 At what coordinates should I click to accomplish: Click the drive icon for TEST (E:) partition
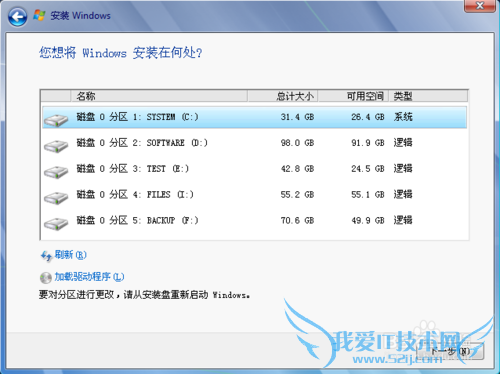[x=56, y=172]
